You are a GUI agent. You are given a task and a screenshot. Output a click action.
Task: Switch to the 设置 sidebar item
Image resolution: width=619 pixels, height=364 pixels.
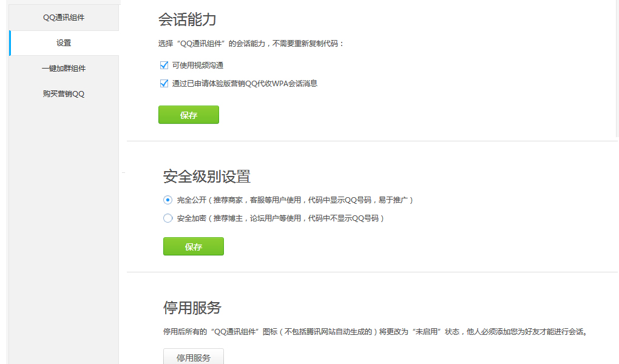coord(63,42)
